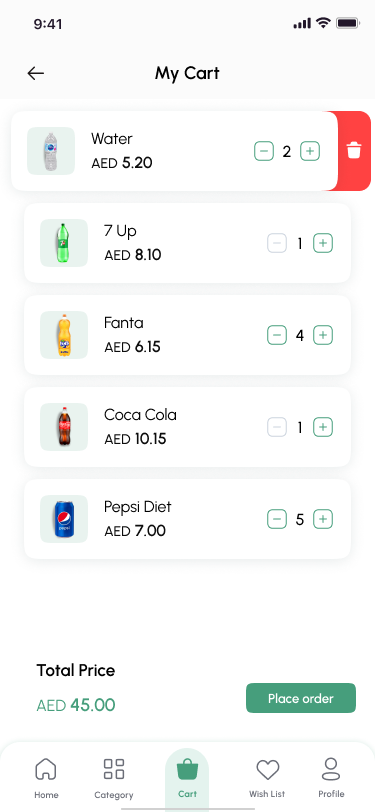Decrease Pepsi Diet quantity with minus

click(x=277, y=519)
